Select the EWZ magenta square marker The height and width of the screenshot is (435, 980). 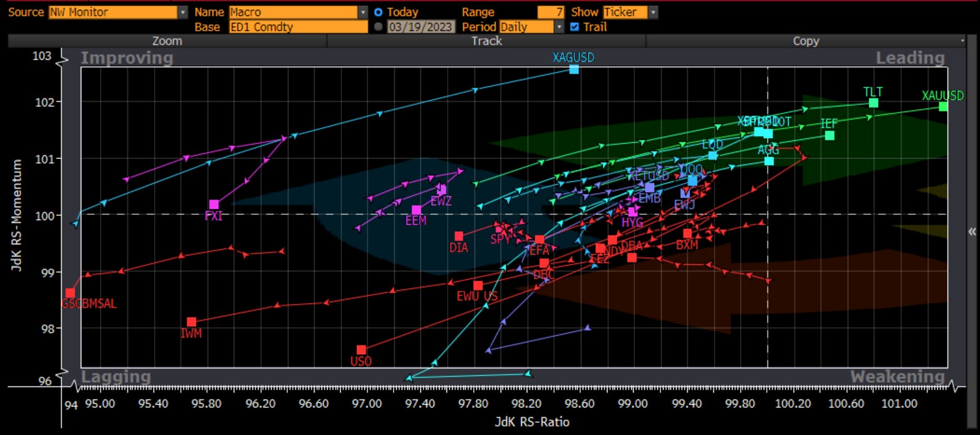[441, 190]
